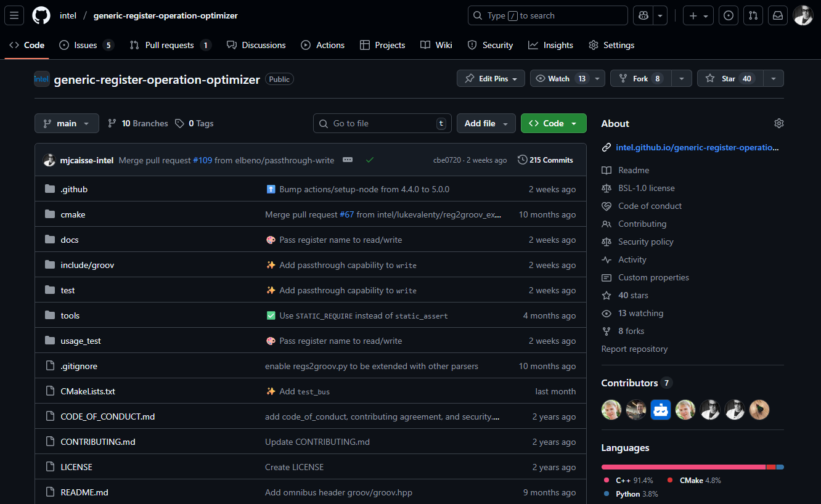The image size is (821, 504).
Task: Open the Copilot chat icon
Action: [643, 15]
